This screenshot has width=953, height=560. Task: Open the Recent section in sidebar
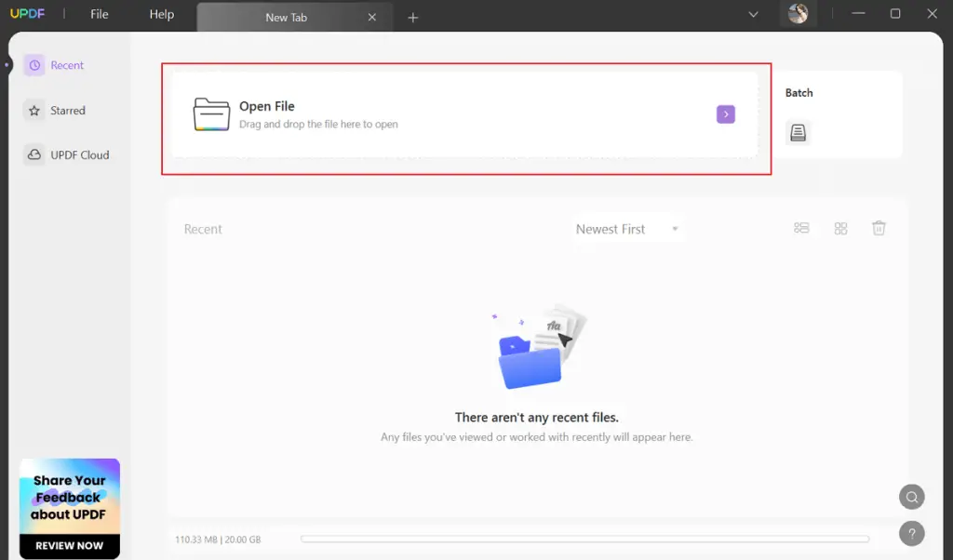click(x=53, y=65)
